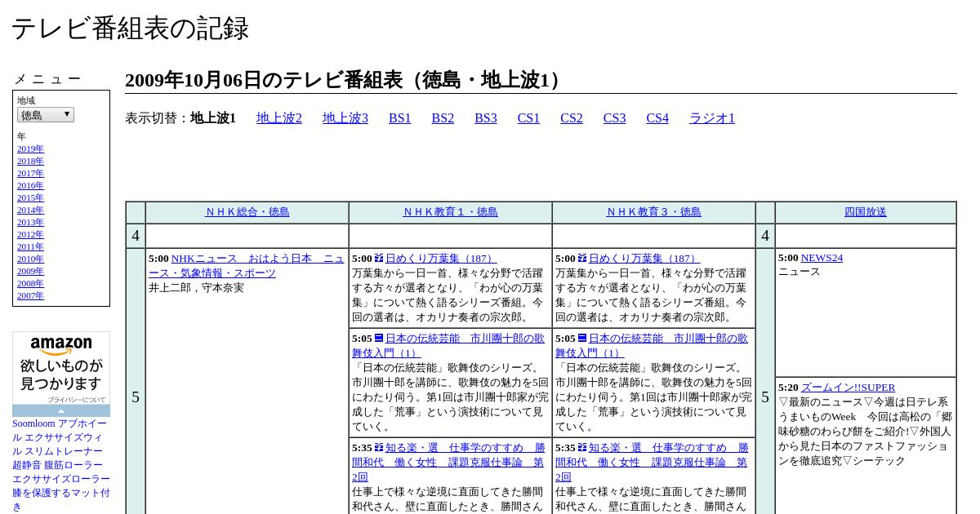The width and height of the screenshot is (980, 514).
Task: Open 日本の伝統芸能 歌舞伎入門 link in NHK教育3 column
Action: tap(652, 346)
